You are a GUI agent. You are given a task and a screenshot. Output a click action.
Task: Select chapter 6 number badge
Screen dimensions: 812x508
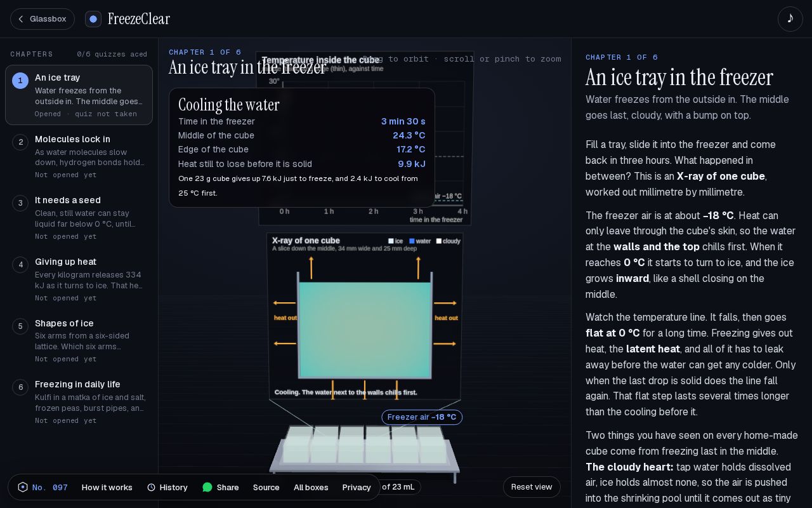pos(20,387)
